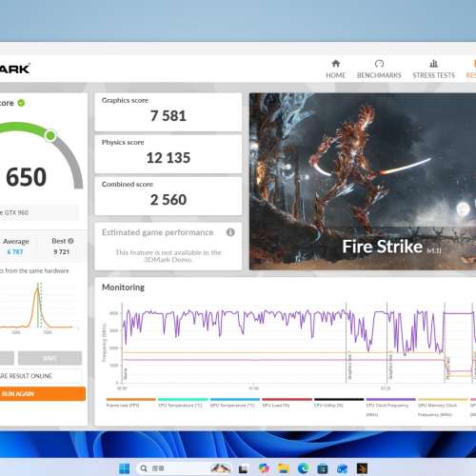The height and width of the screenshot is (476, 476).
Task: Open the Home section icon
Action: pos(336,64)
